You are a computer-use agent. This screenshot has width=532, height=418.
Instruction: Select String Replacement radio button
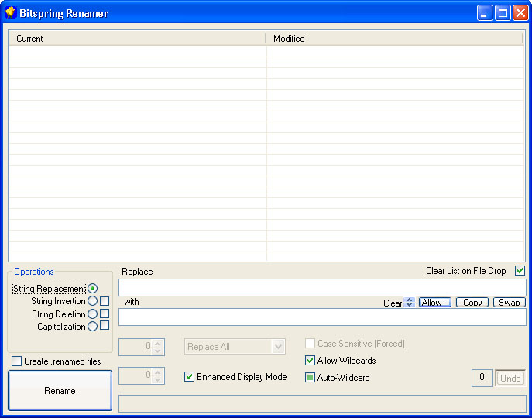tap(92, 289)
